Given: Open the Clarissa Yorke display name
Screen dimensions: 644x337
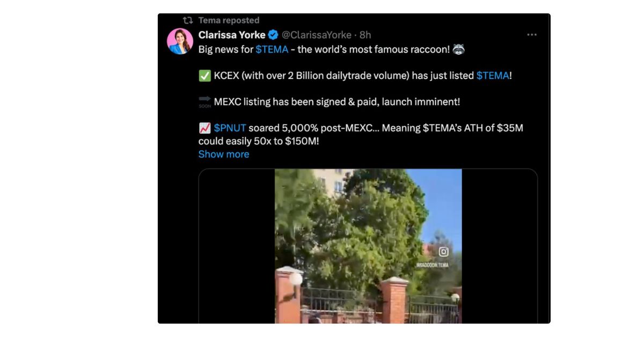Looking at the screenshot, I should point(232,35).
